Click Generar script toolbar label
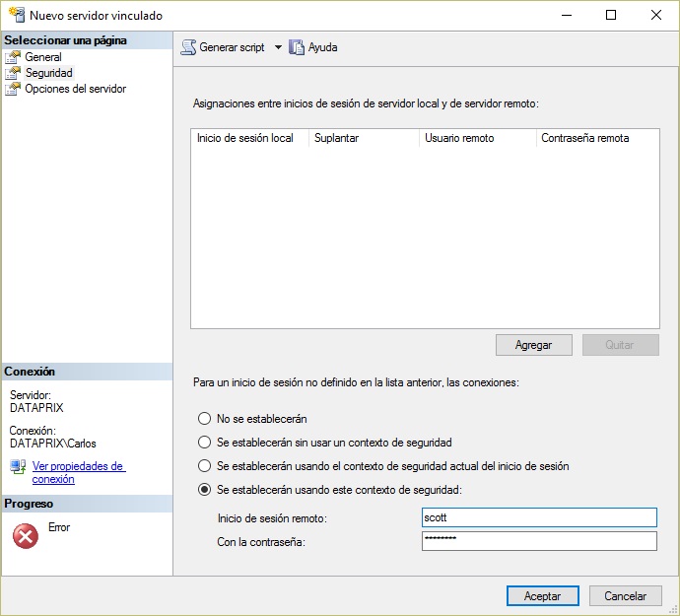Viewport: 680px width, 616px height. [x=232, y=47]
